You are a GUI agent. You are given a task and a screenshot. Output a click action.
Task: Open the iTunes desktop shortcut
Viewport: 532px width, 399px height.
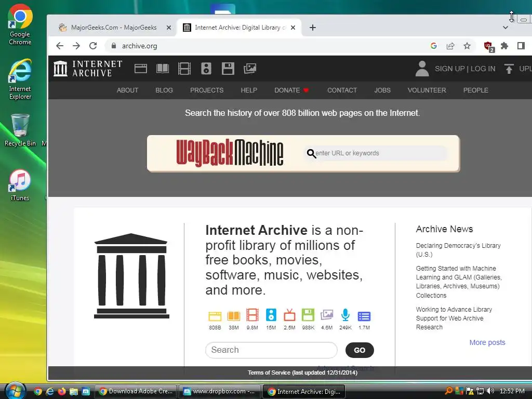[20, 185]
